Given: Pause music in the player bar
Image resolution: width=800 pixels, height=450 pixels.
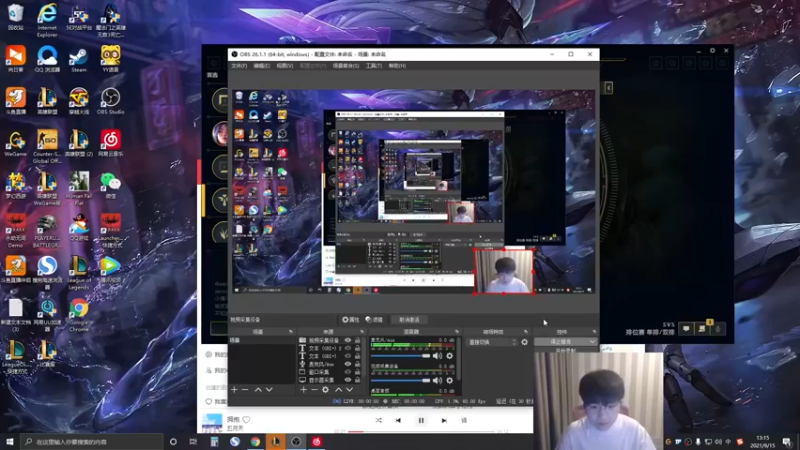Looking at the screenshot, I should [421, 420].
